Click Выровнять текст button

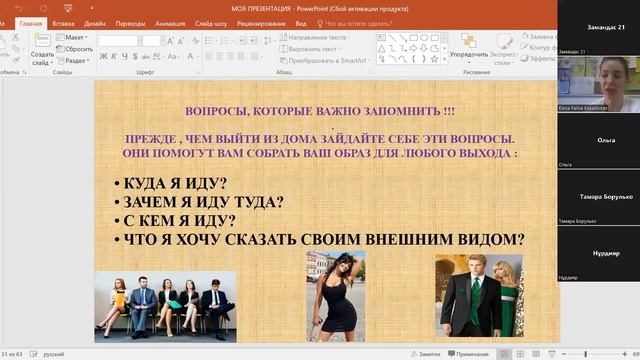310,49
